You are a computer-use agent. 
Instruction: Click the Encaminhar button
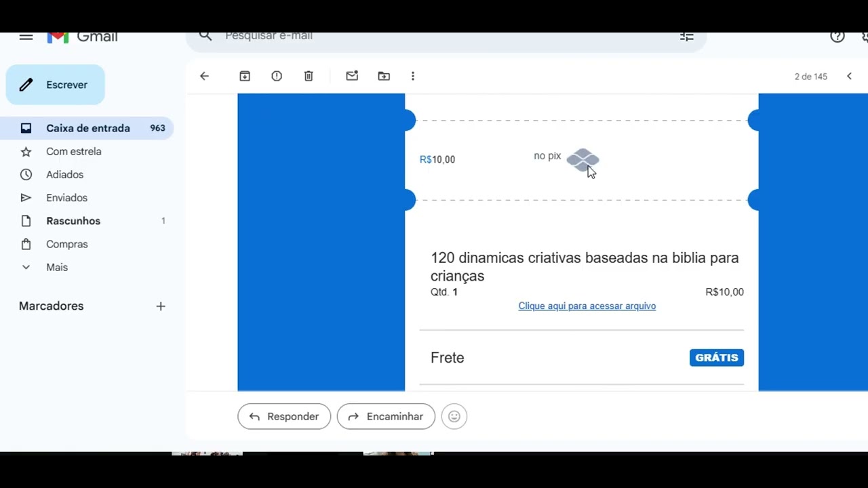[x=386, y=417]
